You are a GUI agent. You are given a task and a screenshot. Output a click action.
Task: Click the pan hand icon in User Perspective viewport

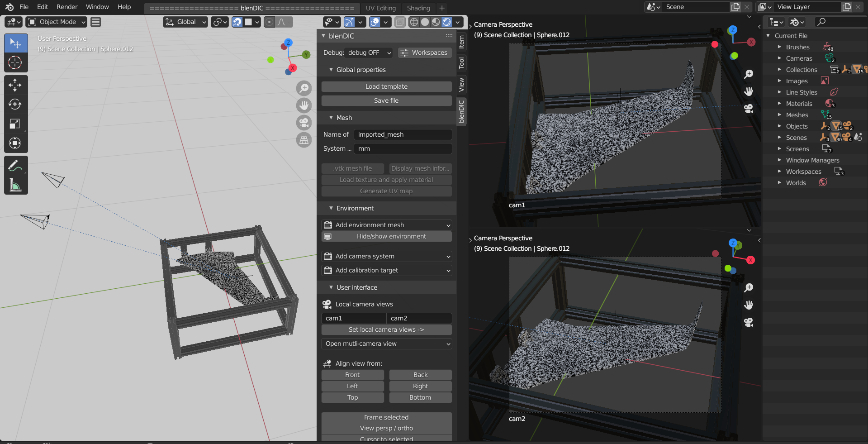point(304,105)
